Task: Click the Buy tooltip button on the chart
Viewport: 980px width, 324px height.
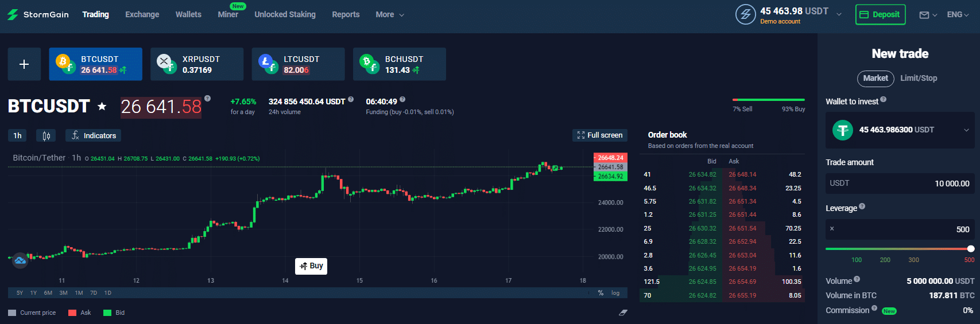Action: (311, 266)
